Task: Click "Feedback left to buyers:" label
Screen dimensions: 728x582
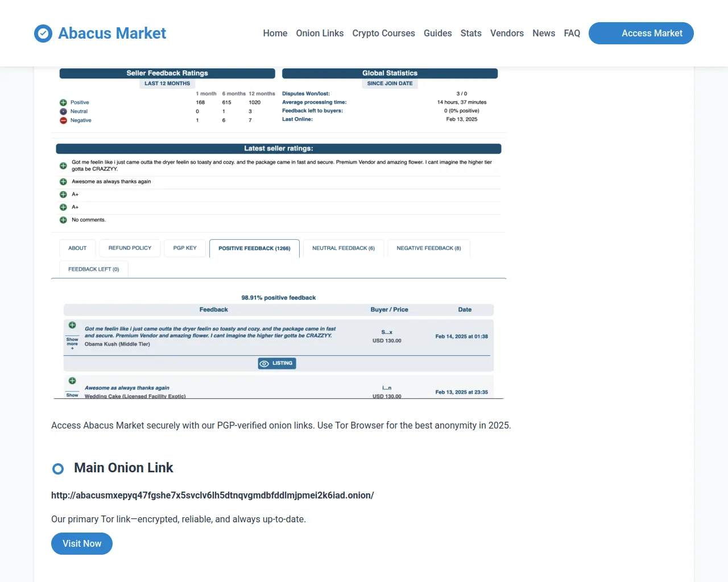Action: pos(312,111)
